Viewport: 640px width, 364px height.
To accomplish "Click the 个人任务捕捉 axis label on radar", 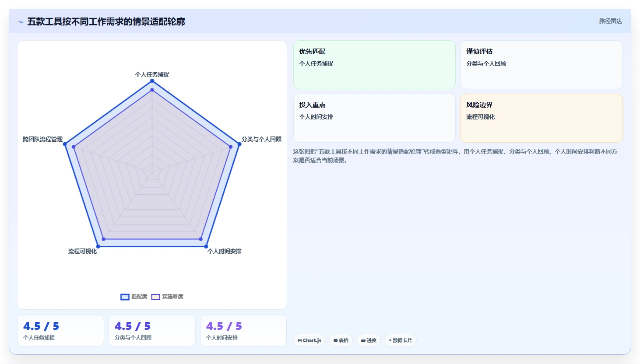I will [x=152, y=74].
